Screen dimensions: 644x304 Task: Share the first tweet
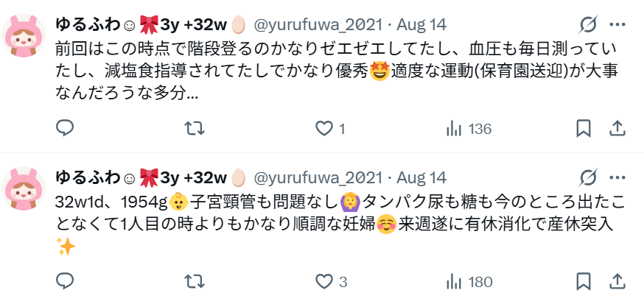[617, 129]
